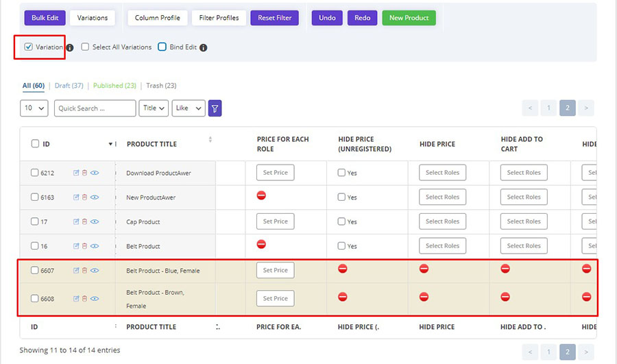Go to page 1 in bottom pagination
The width and height of the screenshot is (617, 364).
coord(548,352)
